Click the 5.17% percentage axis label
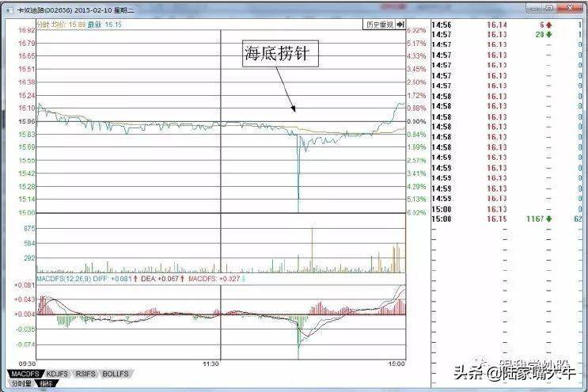The height and width of the screenshot is (392, 588). tap(416, 44)
